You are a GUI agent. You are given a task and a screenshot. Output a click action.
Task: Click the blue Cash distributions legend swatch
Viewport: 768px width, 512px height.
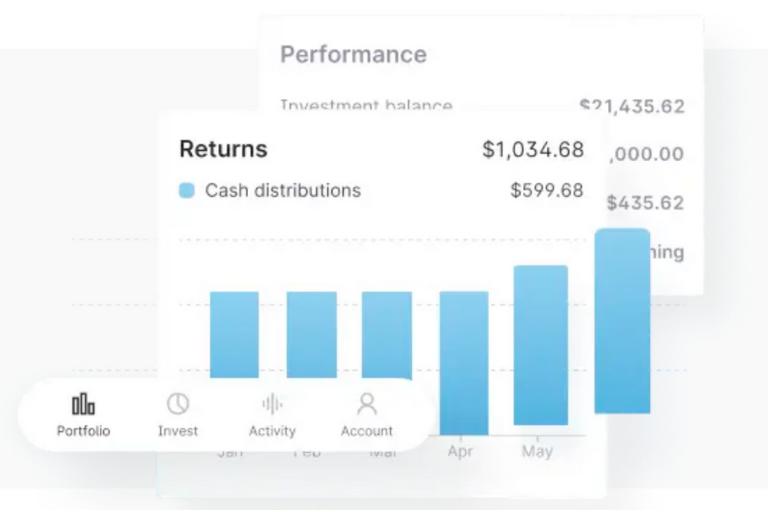(187, 190)
